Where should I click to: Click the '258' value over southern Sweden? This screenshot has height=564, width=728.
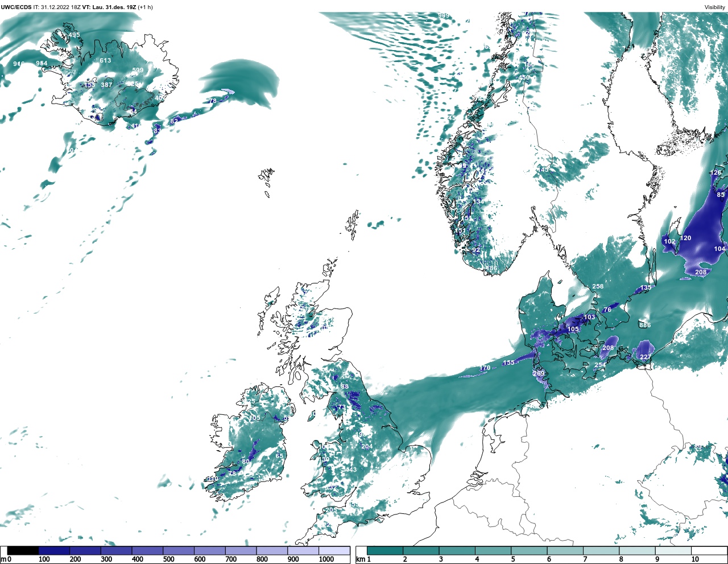tap(598, 286)
